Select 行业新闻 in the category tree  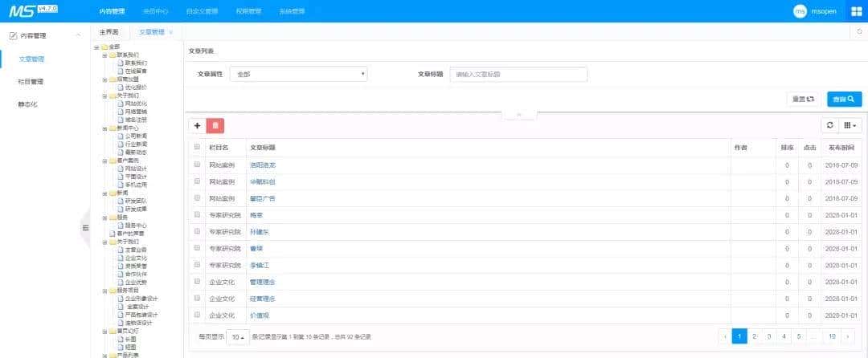pyautogui.click(x=136, y=144)
